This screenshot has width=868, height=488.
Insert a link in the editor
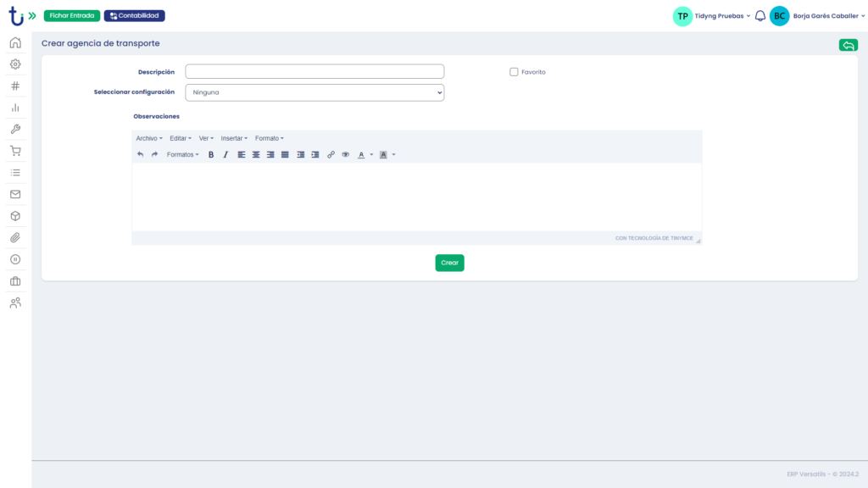(x=331, y=154)
